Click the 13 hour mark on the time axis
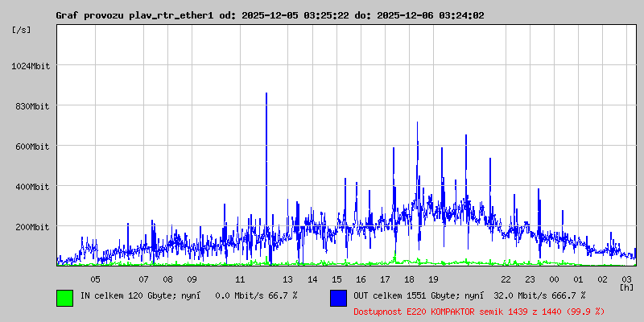The image size is (644, 322). [x=288, y=279]
